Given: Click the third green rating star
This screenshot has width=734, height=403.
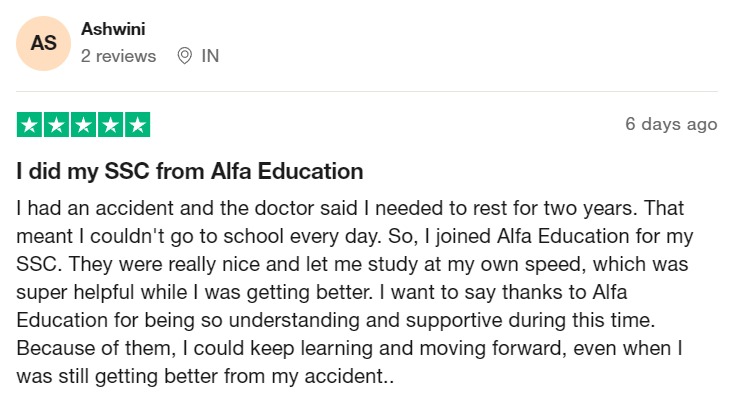Looking at the screenshot, I should coord(84,125).
